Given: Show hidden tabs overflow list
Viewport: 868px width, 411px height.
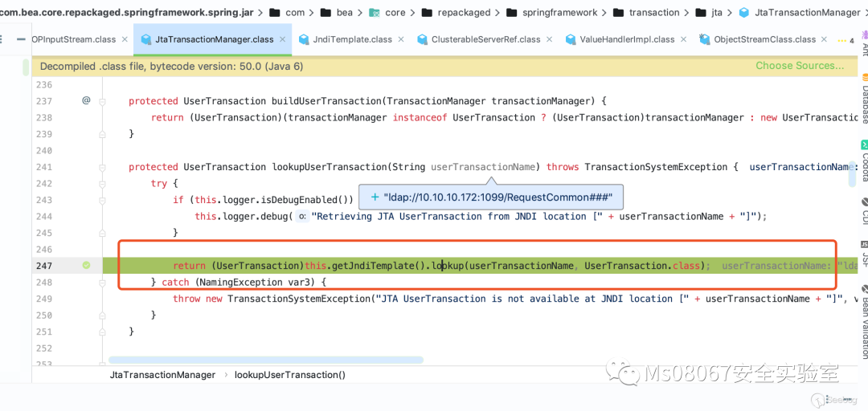Looking at the screenshot, I should [845, 40].
